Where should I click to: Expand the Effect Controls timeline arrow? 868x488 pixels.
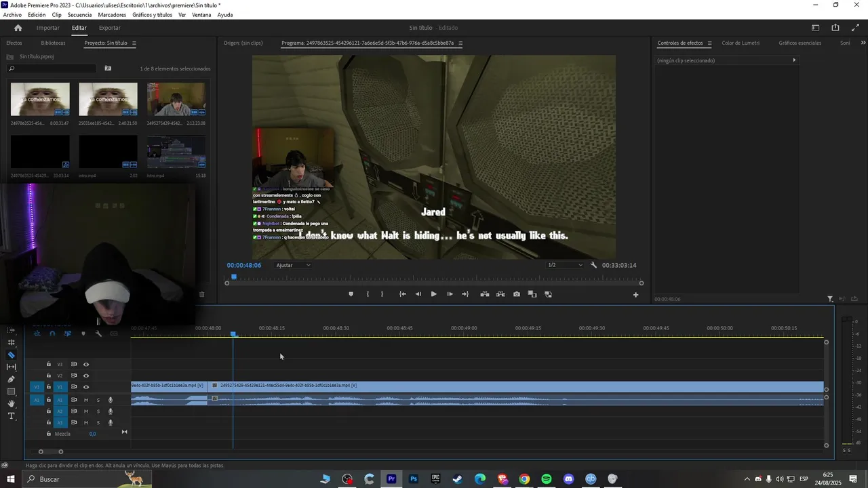[x=794, y=60]
